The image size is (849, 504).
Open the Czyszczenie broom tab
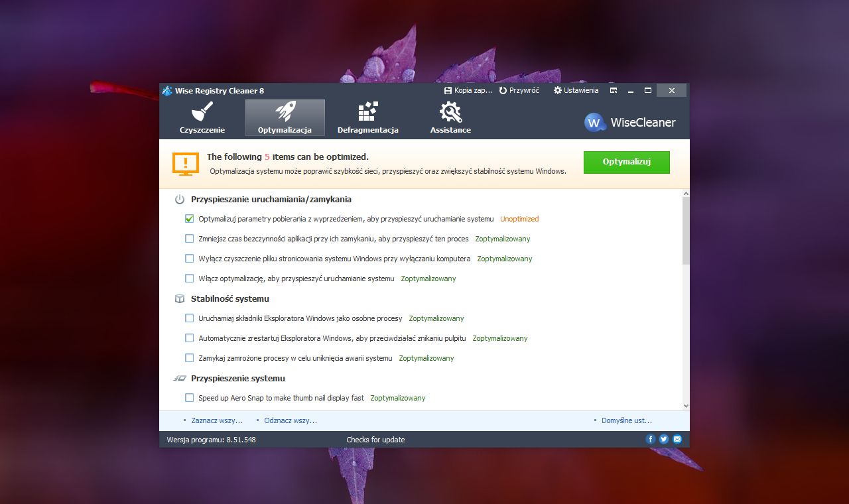coord(202,118)
